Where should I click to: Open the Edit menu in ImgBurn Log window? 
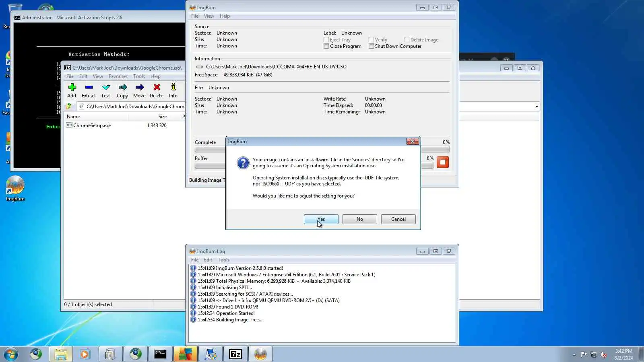coord(208,260)
